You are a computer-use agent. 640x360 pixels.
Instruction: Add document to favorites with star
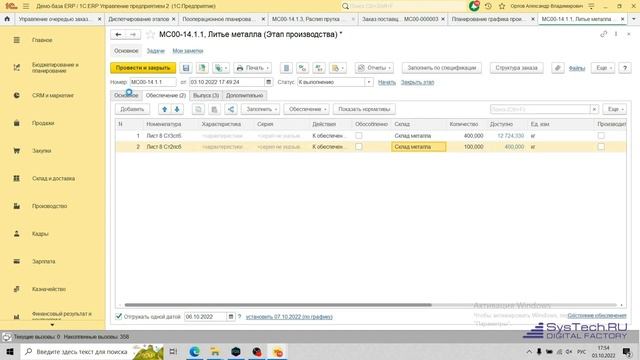pyautogui.click(x=150, y=35)
